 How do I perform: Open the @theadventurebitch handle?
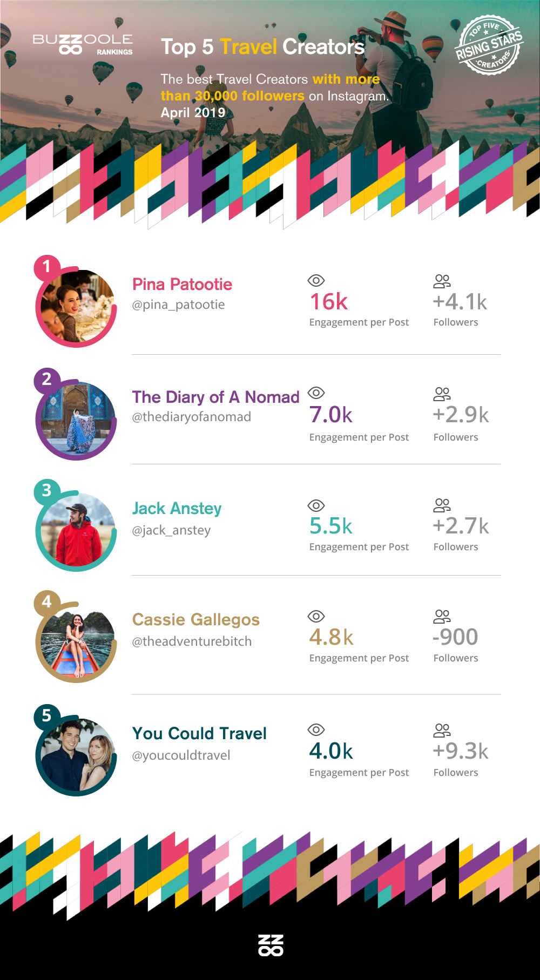tap(192, 641)
